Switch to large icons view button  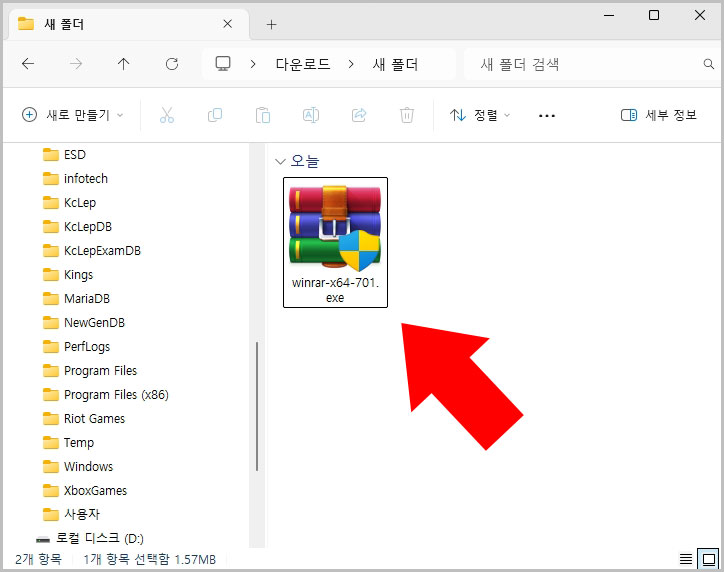pyautogui.click(x=708, y=559)
